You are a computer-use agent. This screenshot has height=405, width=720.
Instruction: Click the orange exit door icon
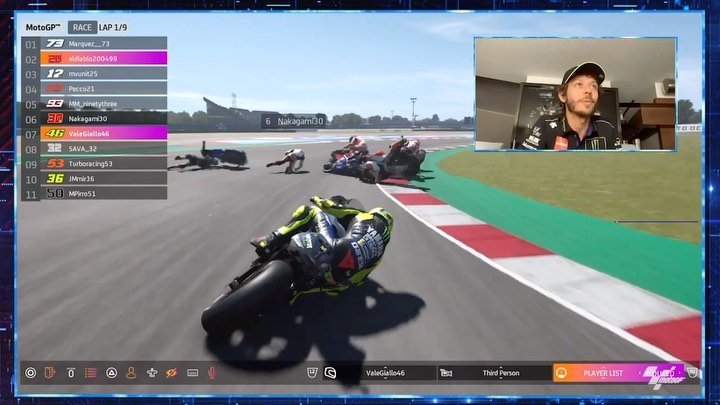click(50, 373)
